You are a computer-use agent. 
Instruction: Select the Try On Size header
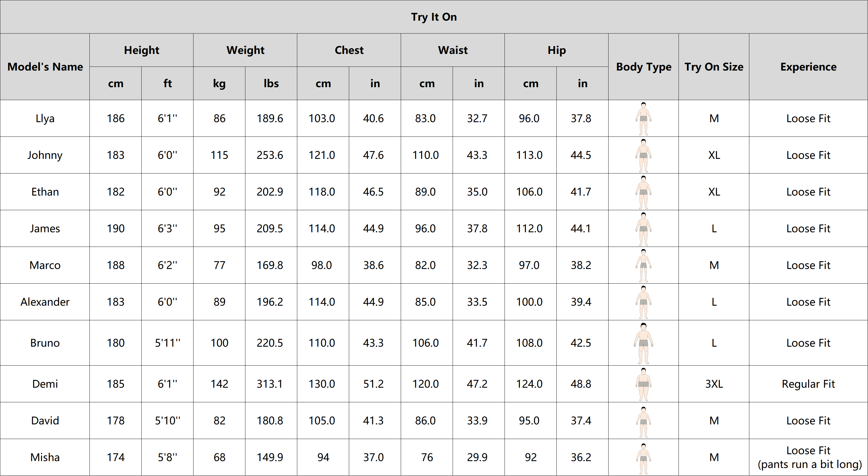click(714, 67)
